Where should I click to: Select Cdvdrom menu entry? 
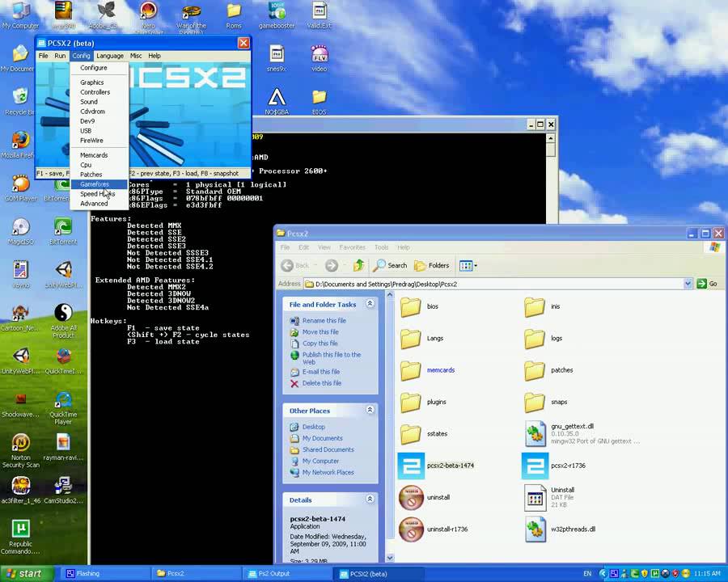92,112
